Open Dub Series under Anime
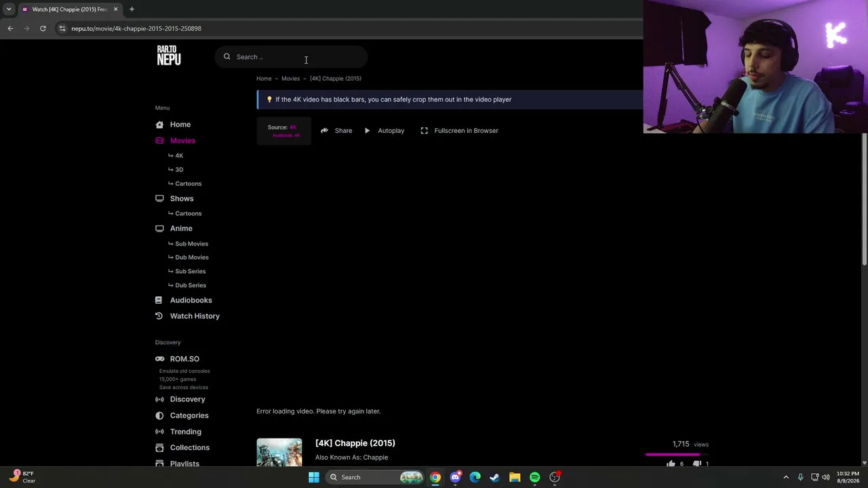This screenshot has width=868, height=488. pos(191,285)
